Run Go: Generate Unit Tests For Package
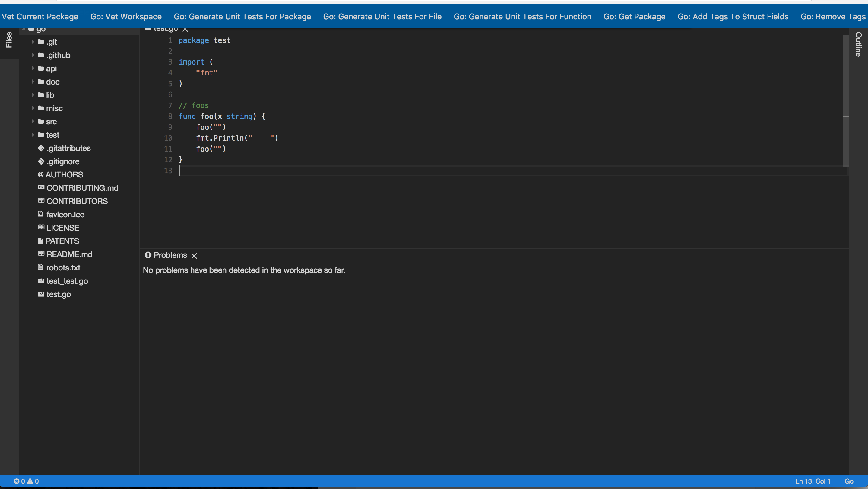This screenshot has height=489, width=868. click(x=242, y=17)
